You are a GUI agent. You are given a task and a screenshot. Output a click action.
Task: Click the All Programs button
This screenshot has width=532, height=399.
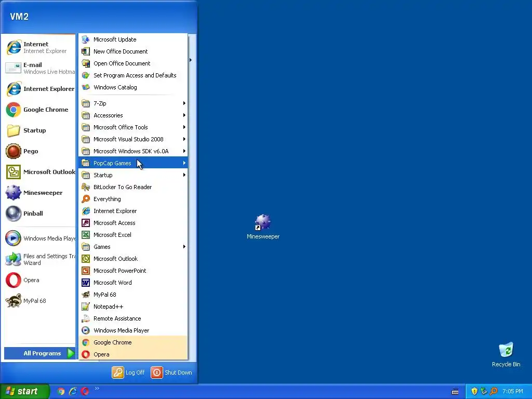[x=39, y=353]
